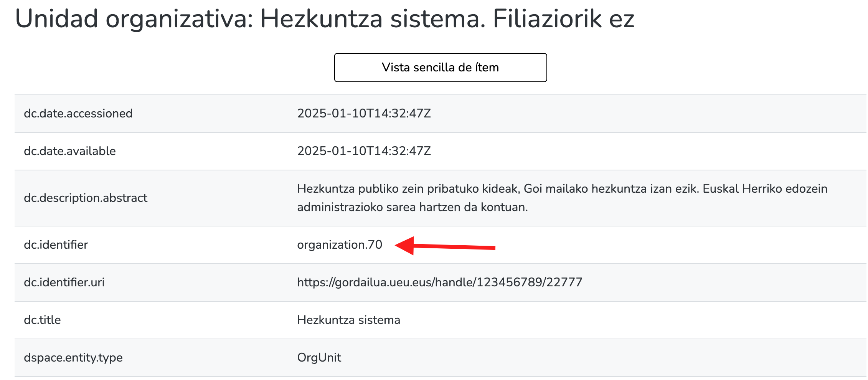Click the dc.date.available timestamp value

(x=364, y=151)
